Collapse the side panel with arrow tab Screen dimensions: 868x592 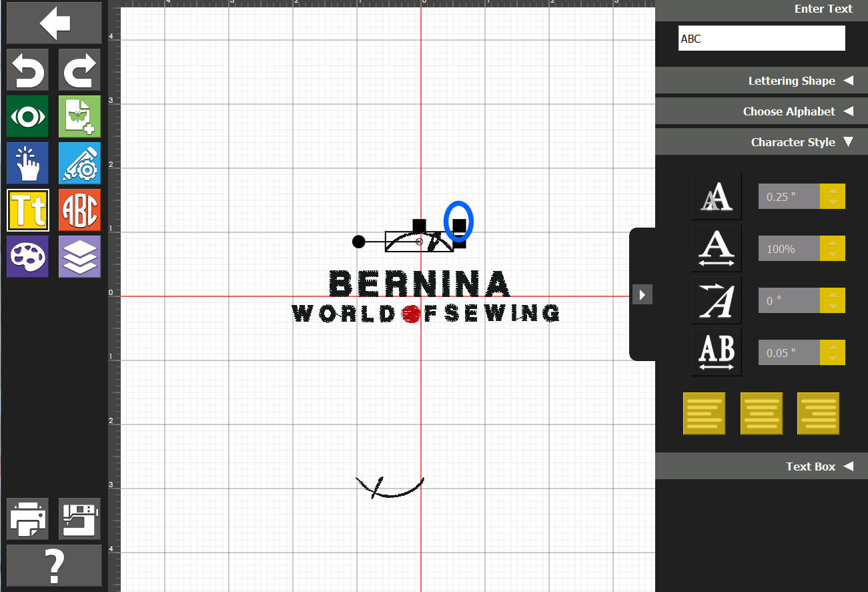642,294
